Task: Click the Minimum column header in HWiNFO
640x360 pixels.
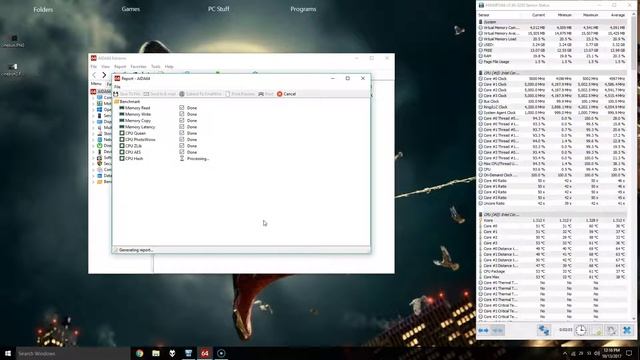Action: click(x=564, y=15)
